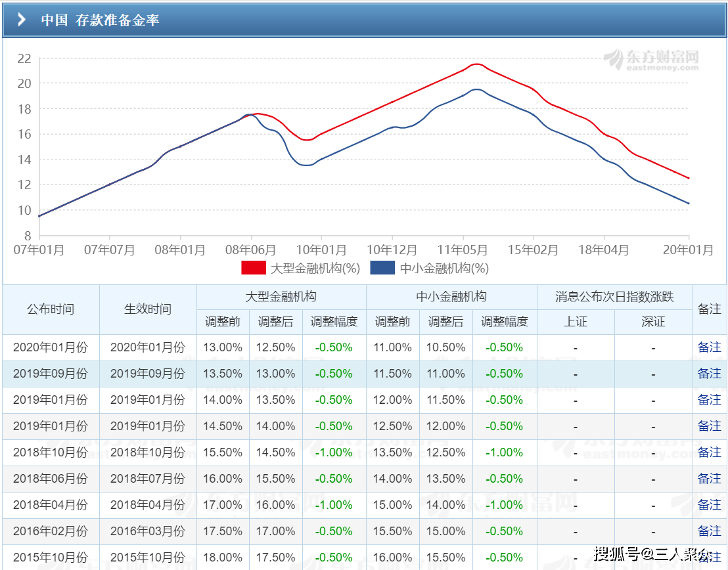This screenshot has width=728, height=570.
Task: Click the 11年05月 label on the chart axis
Action: pyautogui.click(x=463, y=250)
